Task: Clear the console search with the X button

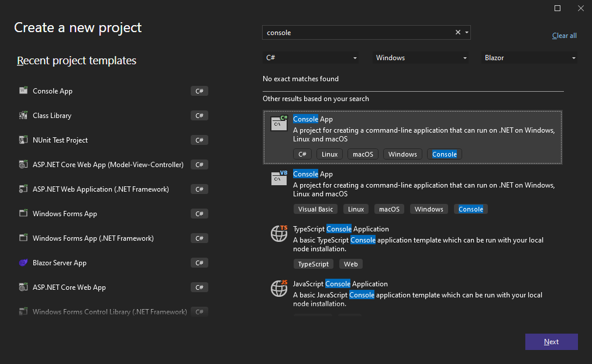Action: pyautogui.click(x=457, y=32)
